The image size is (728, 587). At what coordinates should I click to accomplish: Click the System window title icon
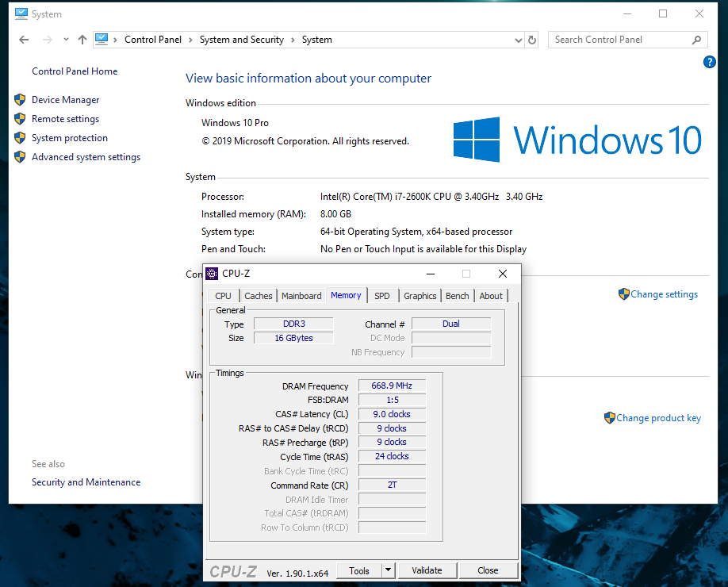pos(21,14)
